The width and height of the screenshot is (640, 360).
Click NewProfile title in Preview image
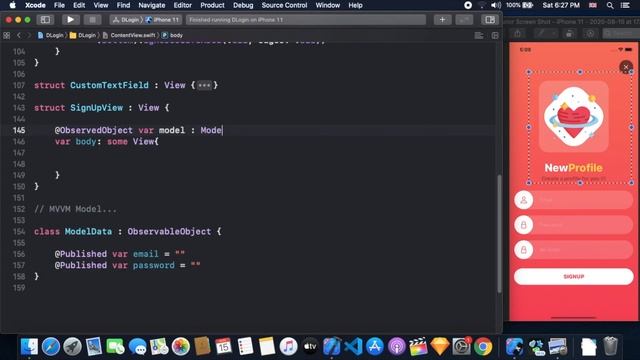click(x=573, y=168)
